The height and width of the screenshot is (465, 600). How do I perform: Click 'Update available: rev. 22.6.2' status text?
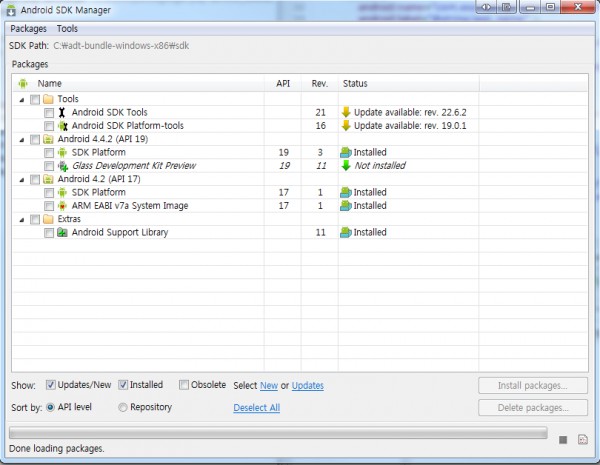tap(410, 113)
